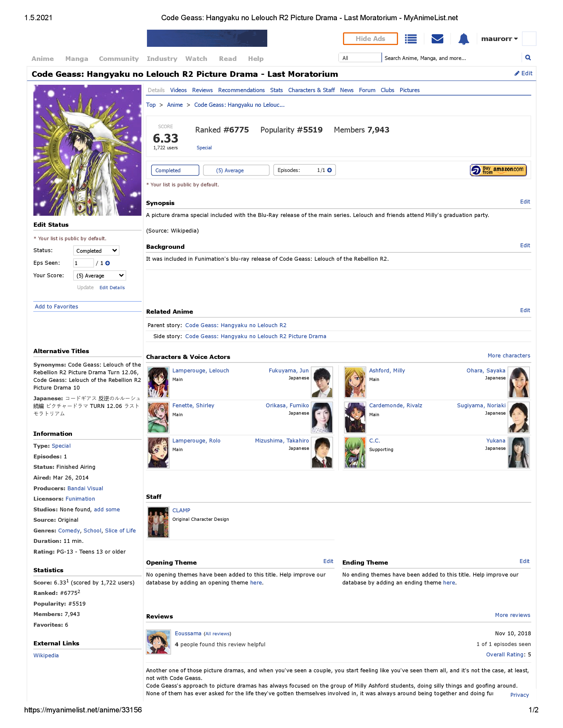Open the user profile avatar box

529,39
